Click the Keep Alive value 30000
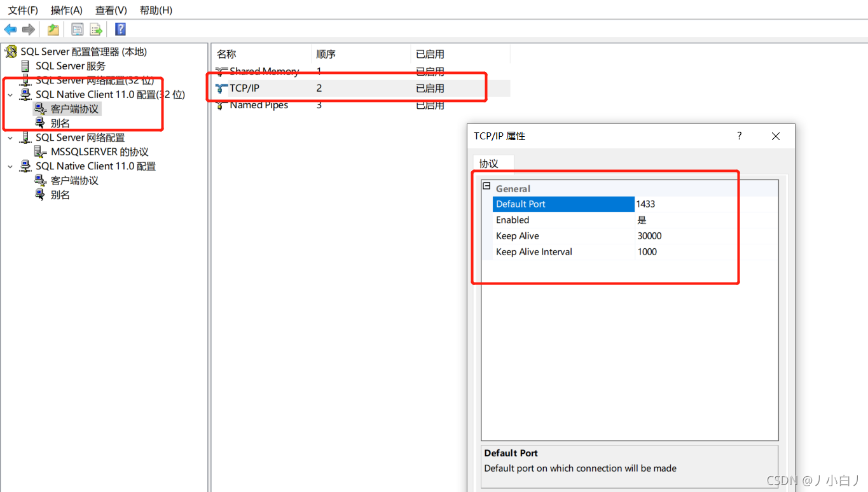Image resolution: width=868 pixels, height=492 pixels. pyautogui.click(x=649, y=235)
